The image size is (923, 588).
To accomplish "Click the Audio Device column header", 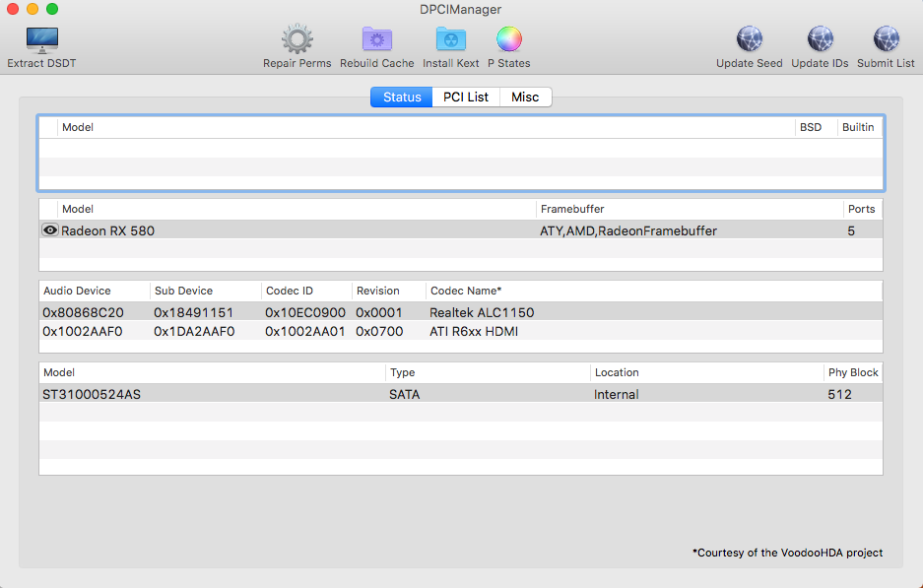I will point(95,291).
